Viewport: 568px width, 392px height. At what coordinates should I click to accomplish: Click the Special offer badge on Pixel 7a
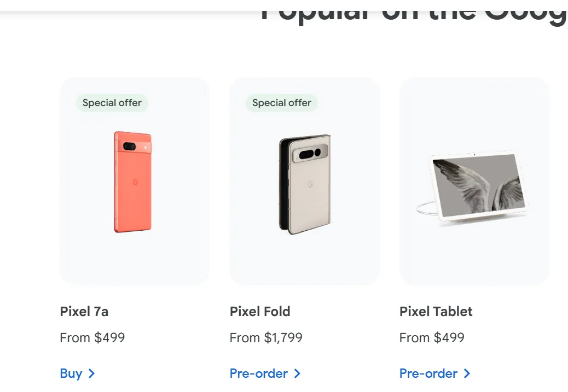tap(112, 103)
